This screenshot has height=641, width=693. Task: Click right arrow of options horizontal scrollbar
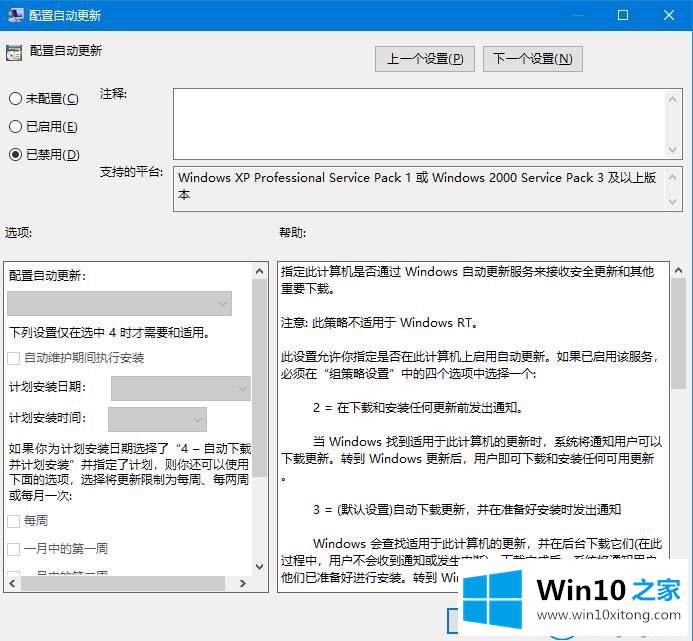pos(243,584)
